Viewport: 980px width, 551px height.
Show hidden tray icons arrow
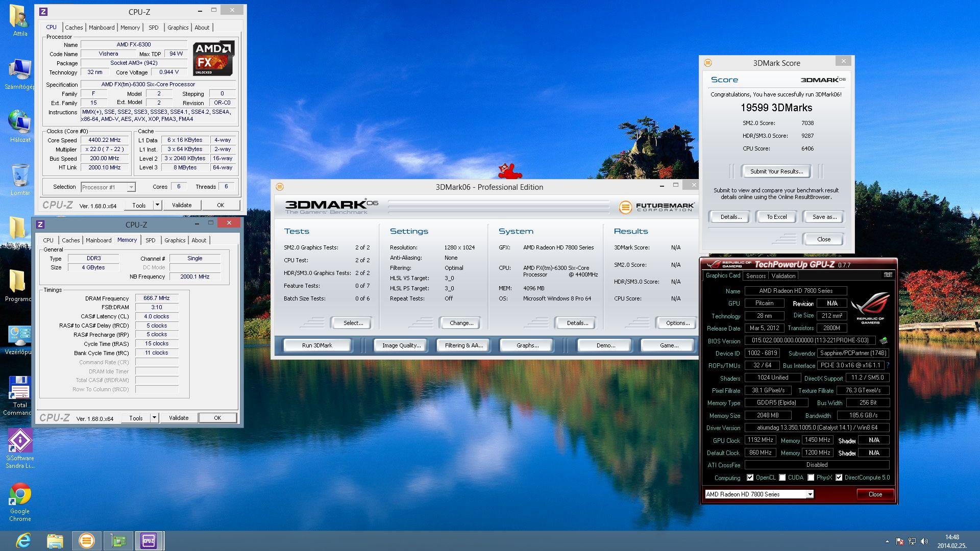887,541
